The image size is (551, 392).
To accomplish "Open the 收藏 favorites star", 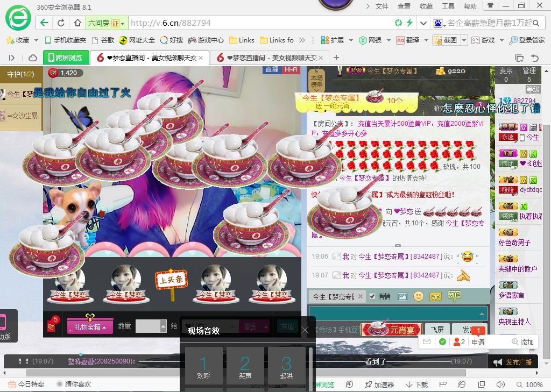I will [x=18, y=40].
